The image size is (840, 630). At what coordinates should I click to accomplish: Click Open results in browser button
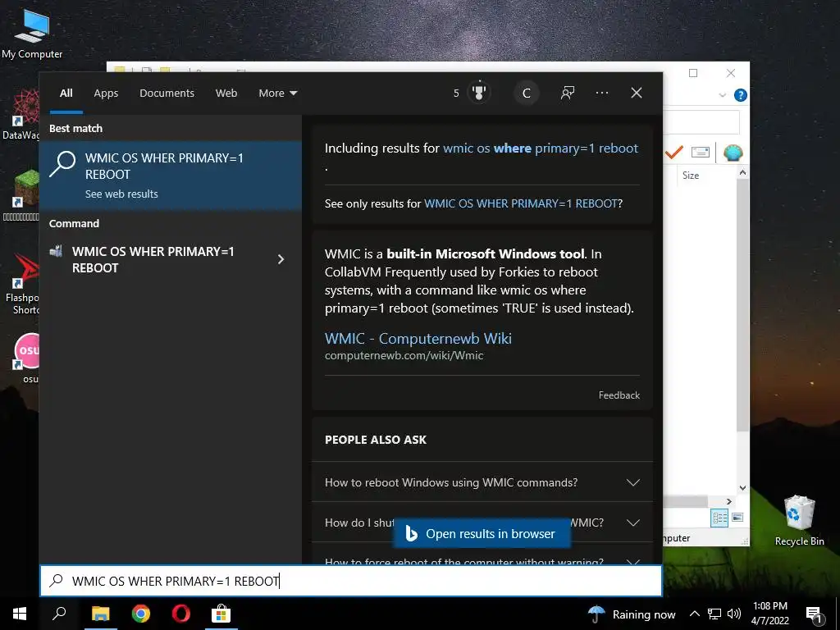click(481, 533)
